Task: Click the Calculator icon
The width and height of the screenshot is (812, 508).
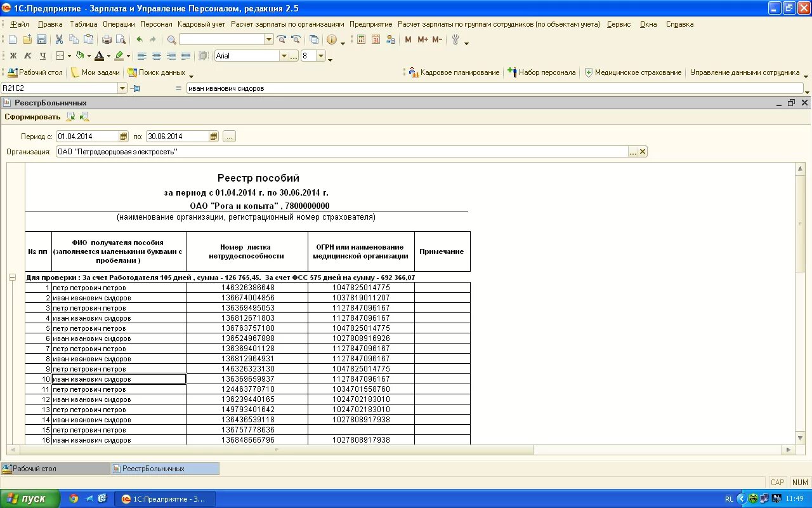Action: click(362, 39)
